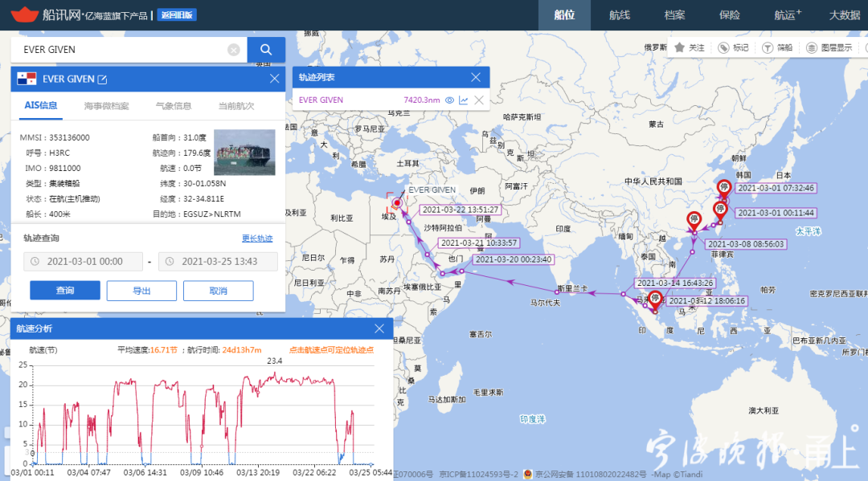Screen dimensions: 868x481
Task: Toggle track visibility eye for EVER GIVEN
Action: [x=450, y=100]
